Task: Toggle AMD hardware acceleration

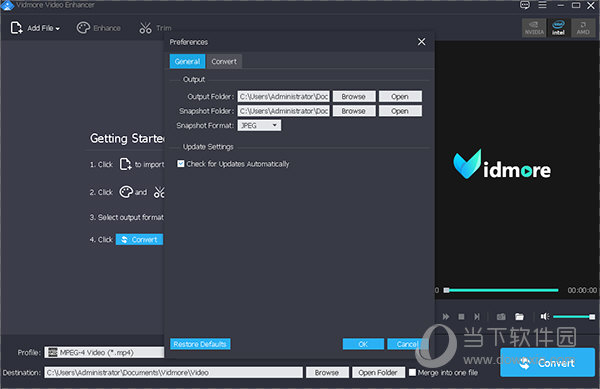Action: click(x=583, y=28)
